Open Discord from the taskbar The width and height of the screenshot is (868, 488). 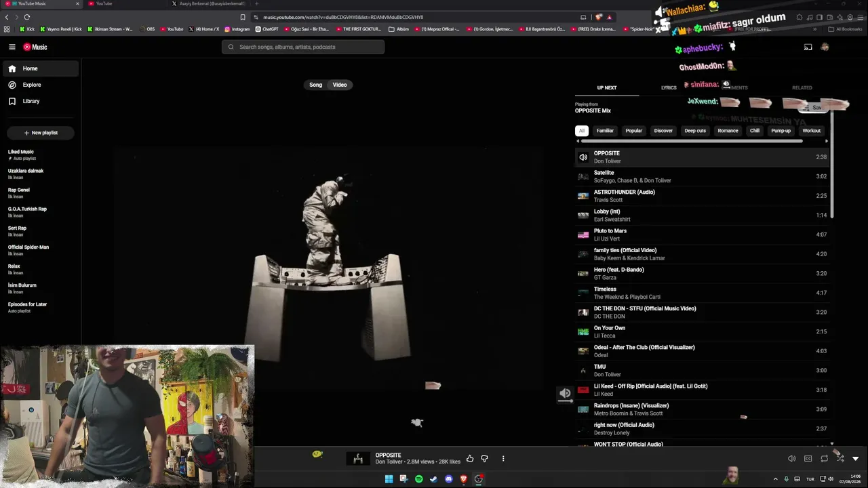point(448,479)
